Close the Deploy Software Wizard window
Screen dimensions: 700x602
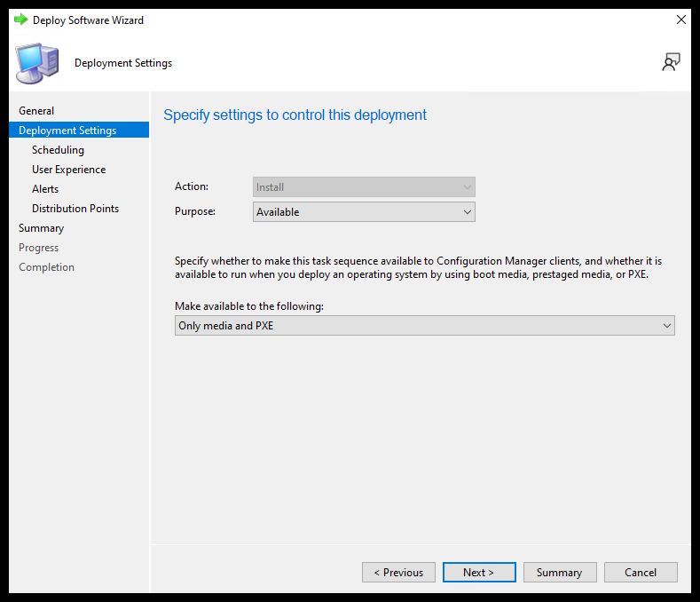[x=680, y=20]
